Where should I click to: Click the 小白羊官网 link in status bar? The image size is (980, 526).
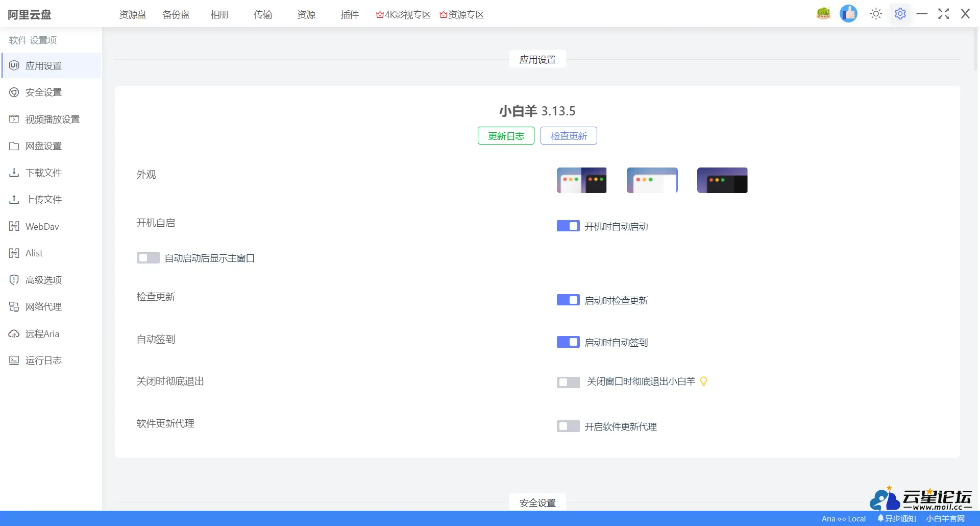tap(945, 518)
